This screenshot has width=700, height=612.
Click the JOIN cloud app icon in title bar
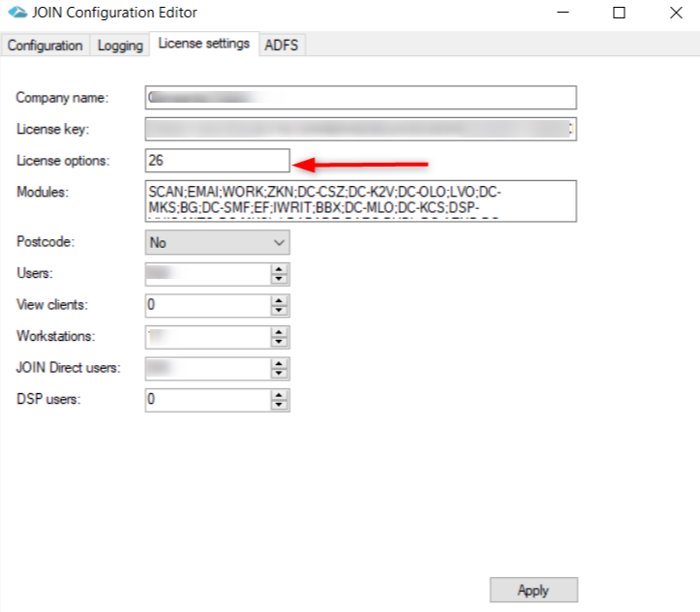[x=17, y=13]
